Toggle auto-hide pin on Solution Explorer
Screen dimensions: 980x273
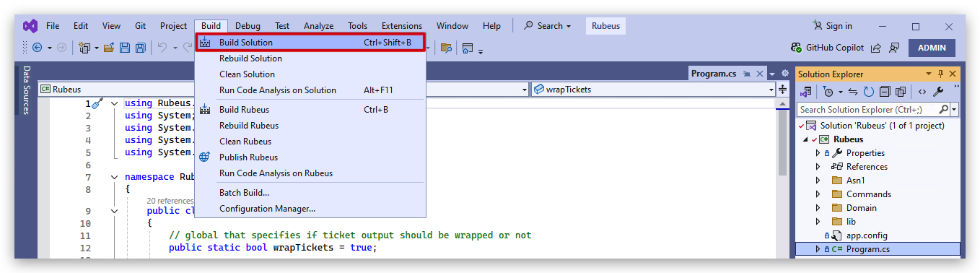pos(940,74)
